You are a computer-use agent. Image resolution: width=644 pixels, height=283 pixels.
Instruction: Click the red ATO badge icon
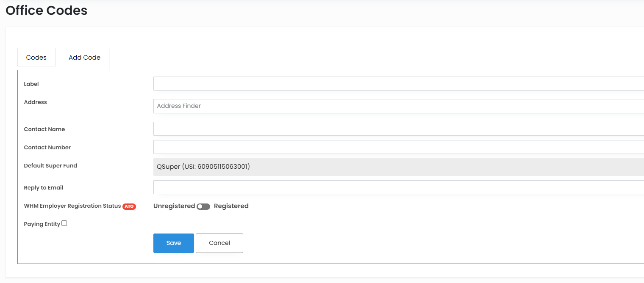click(x=129, y=206)
